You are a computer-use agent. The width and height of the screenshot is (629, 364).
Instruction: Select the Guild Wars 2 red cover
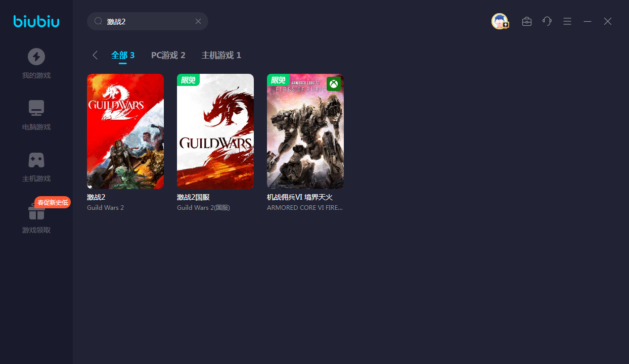tap(125, 131)
